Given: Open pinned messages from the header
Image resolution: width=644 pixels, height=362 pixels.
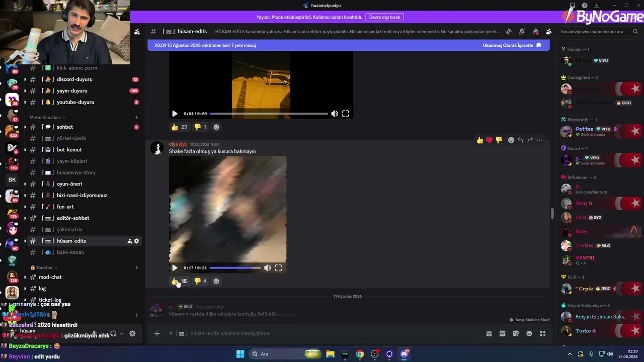Looking at the screenshot, I should [535, 31].
